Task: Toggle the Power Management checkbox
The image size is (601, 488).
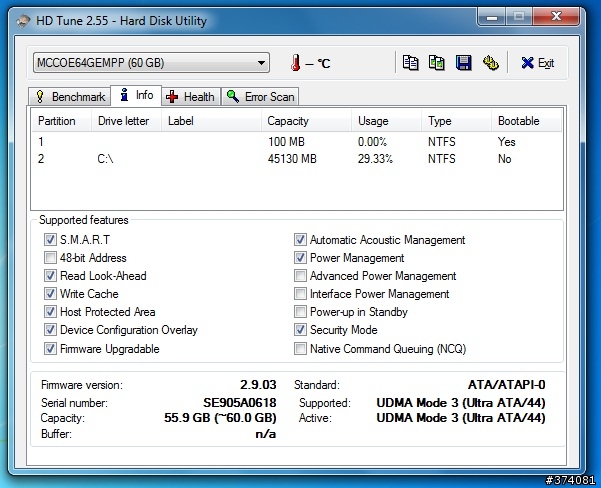Action: (300, 258)
